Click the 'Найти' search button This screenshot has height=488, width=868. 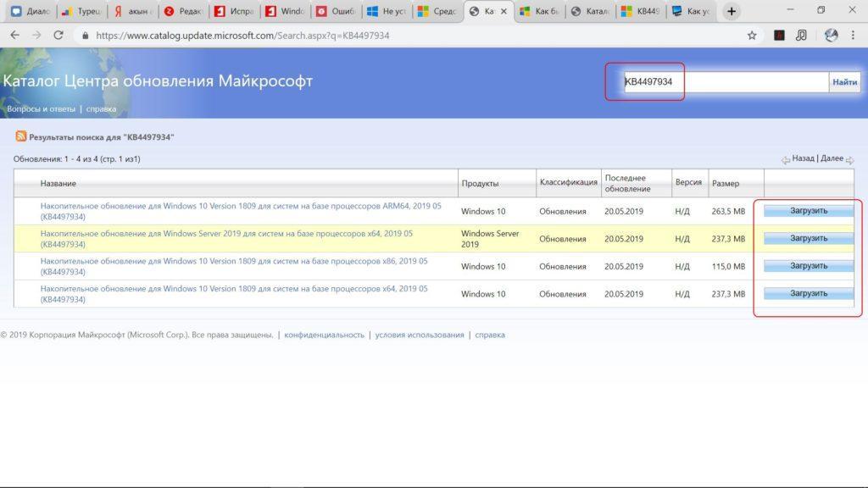click(845, 82)
